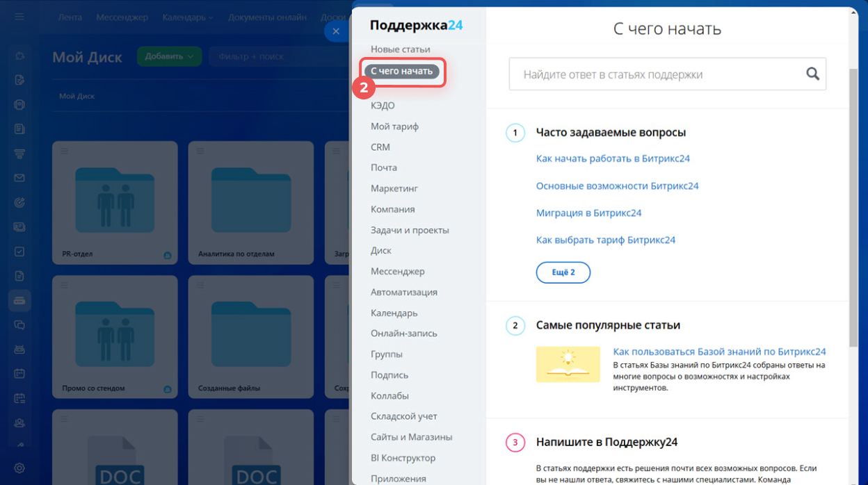Open the КЭДО help category
This screenshot has height=485, width=868.
[383, 106]
